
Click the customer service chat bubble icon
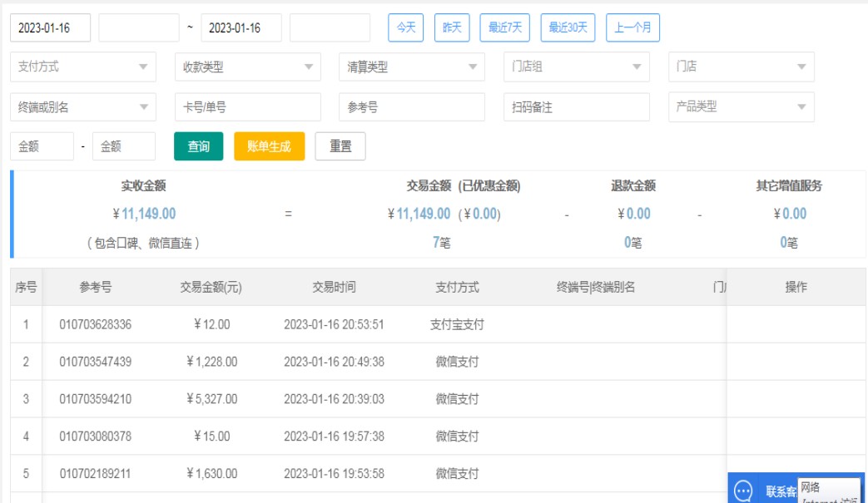point(744,491)
